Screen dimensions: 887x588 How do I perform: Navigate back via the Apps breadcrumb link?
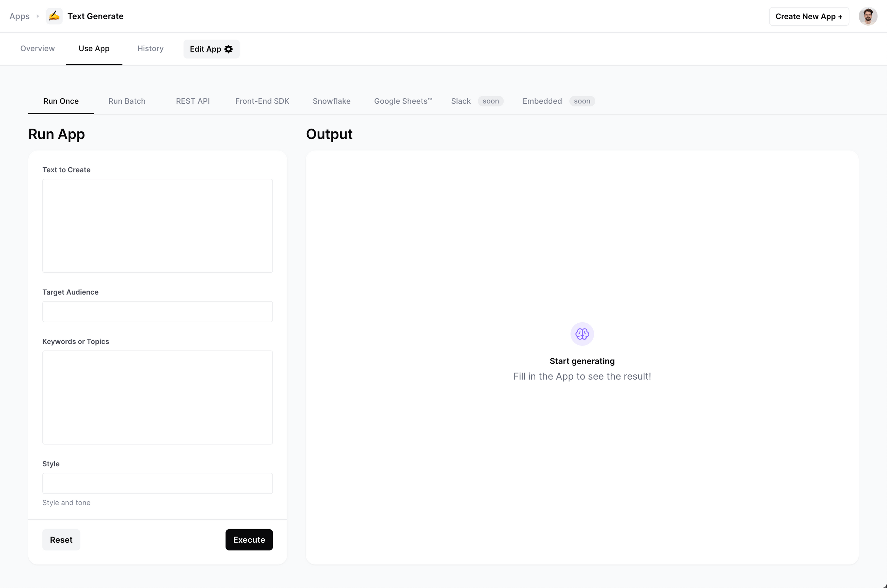[x=19, y=16]
